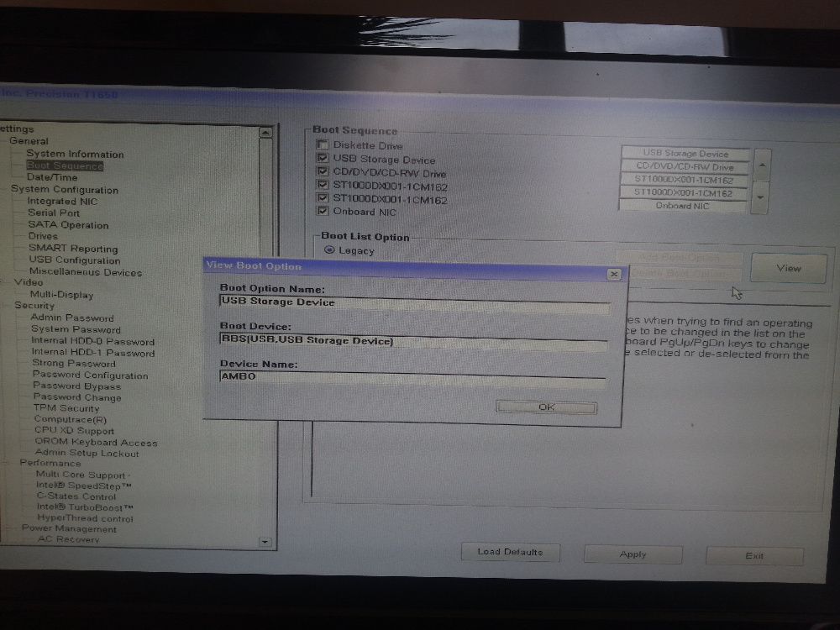Click the View boot option button
This screenshot has width=840, height=630.
788,268
